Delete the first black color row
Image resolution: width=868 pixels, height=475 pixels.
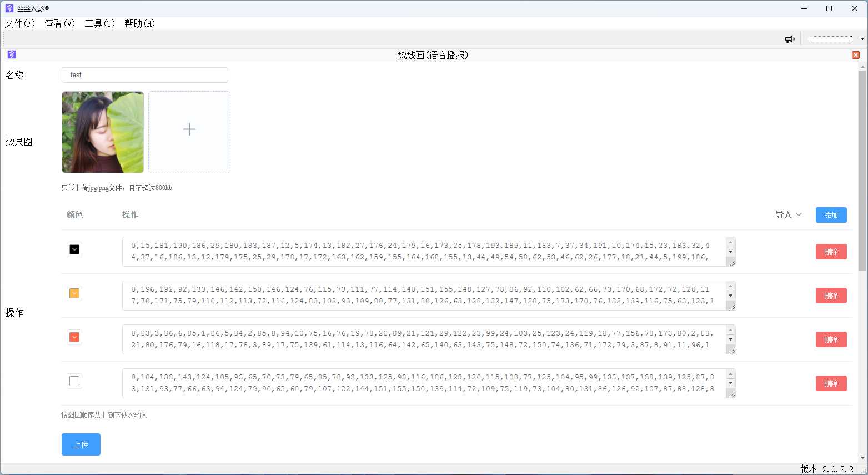pyautogui.click(x=831, y=252)
